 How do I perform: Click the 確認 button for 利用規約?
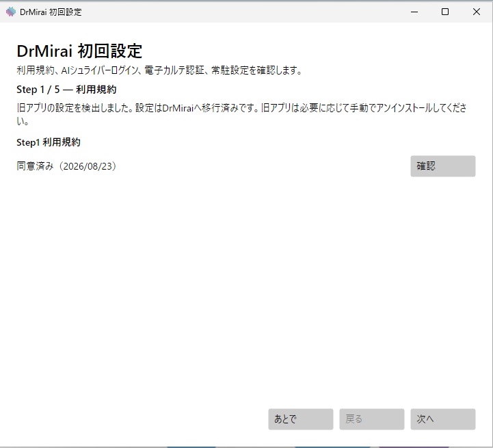pyautogui.click(x=442, y=166)
